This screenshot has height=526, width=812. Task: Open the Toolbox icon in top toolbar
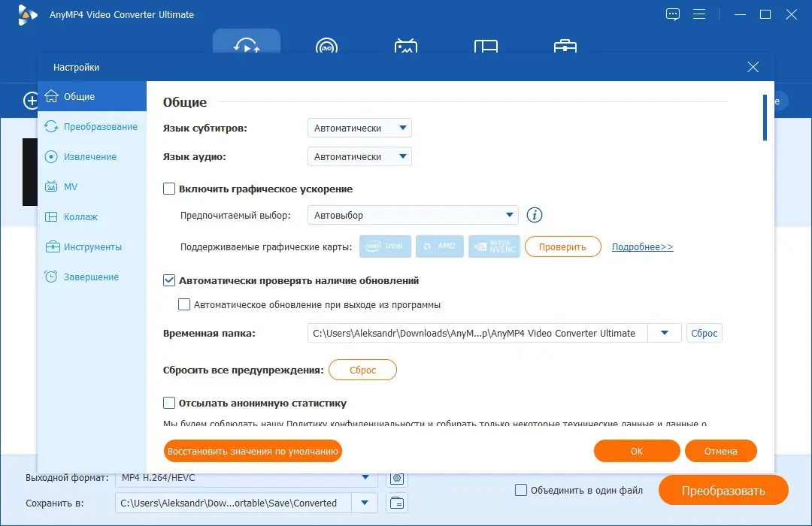pos(564,47)
